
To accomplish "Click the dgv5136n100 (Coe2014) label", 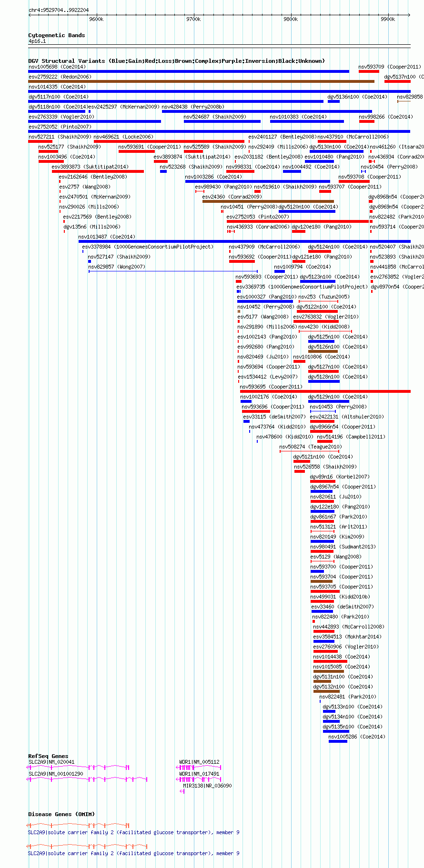I will [357, 97].
